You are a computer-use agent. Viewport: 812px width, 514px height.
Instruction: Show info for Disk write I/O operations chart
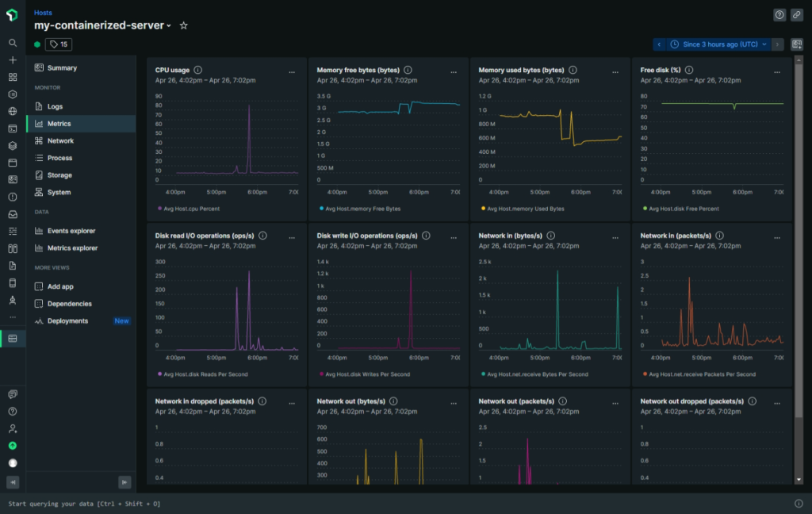click(x=426, y=236)
